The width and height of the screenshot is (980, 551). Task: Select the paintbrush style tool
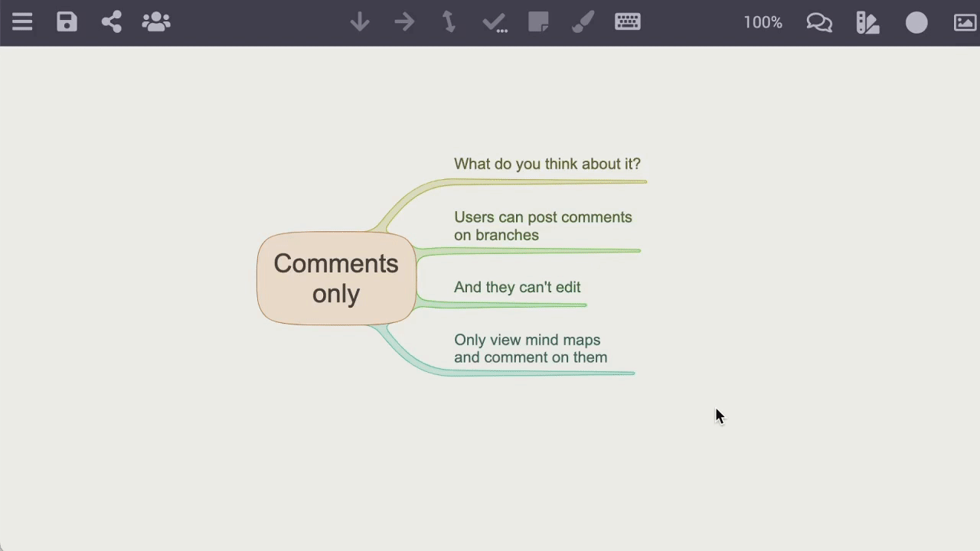click(583, 22)
